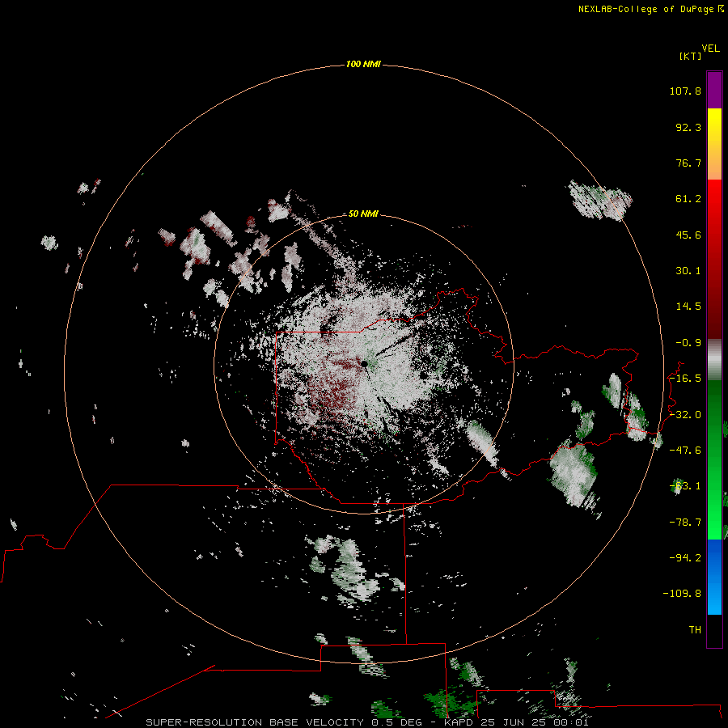Screen dimensions: 728x728
Task: Click the 14.5 velocity scale value
Action: coord(688,307)
